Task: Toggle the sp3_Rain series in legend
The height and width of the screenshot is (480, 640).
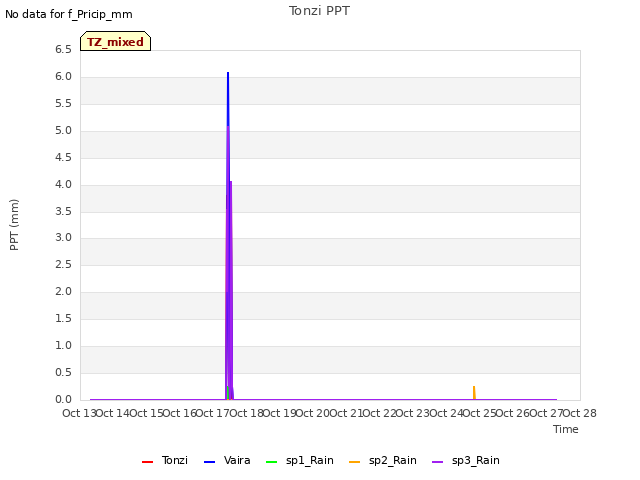Action: click(x=466, y=460)
